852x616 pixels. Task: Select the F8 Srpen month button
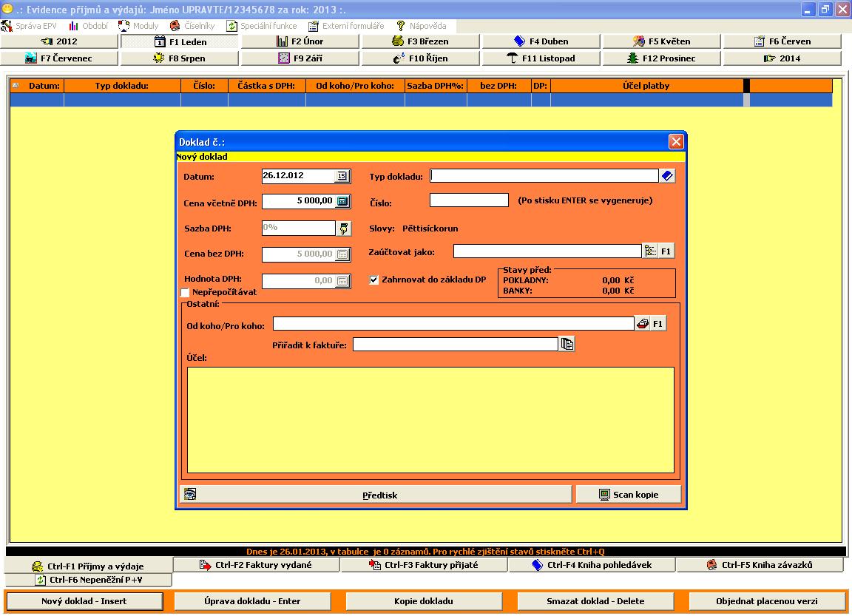point(180,58)
